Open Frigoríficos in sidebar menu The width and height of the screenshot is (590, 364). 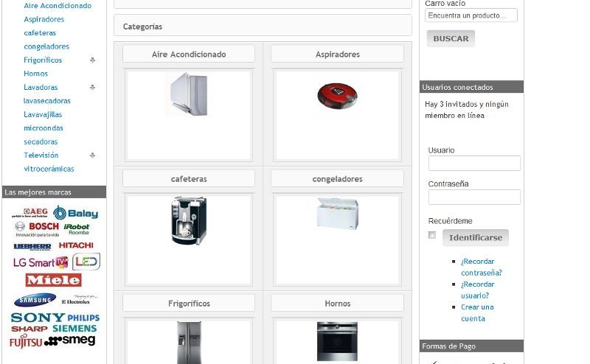(43, 60)
